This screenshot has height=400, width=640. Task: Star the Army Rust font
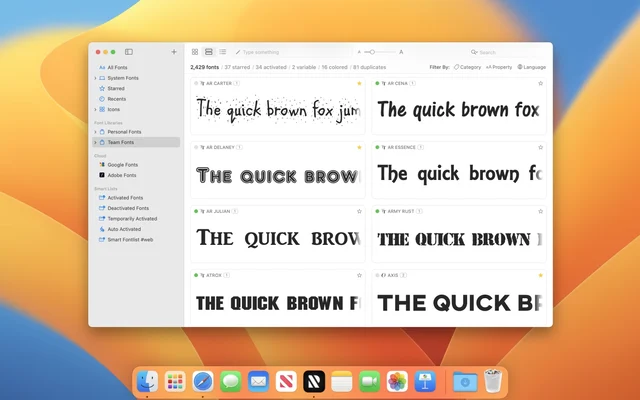(x=540, y=211)
